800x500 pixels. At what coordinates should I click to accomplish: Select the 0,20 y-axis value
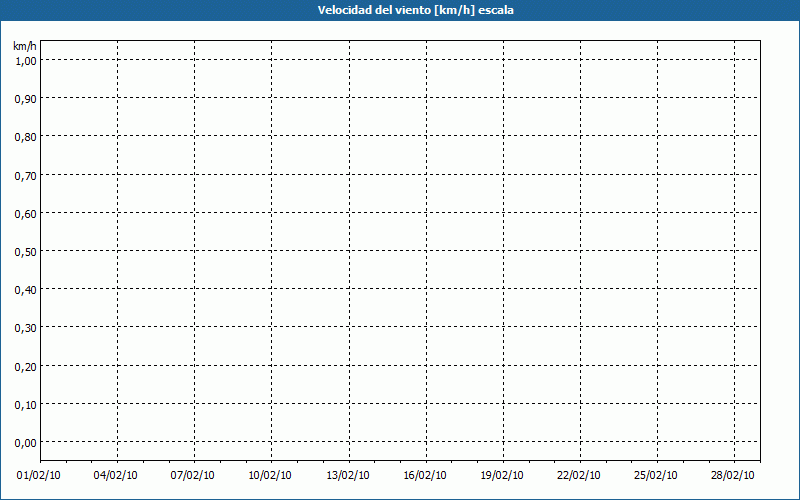coord(26,367)
